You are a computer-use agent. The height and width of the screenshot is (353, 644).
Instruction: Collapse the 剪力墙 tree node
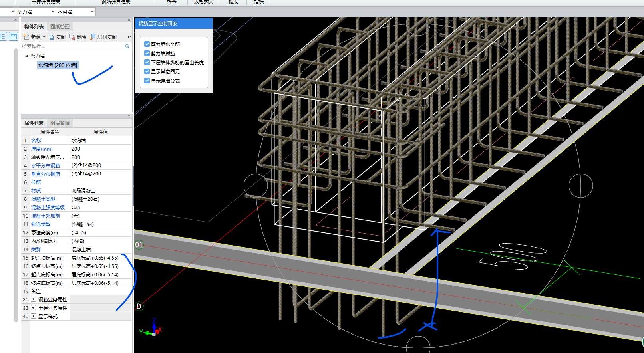(x=26, y=56)
